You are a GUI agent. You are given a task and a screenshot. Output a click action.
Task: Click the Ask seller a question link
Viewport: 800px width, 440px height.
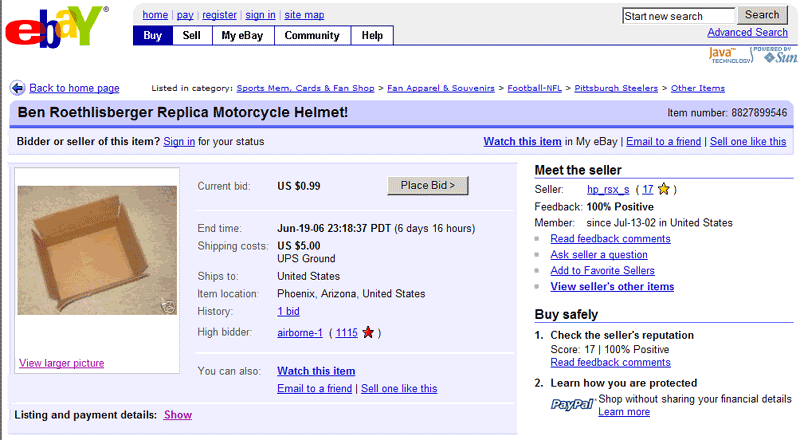point(599,255)
